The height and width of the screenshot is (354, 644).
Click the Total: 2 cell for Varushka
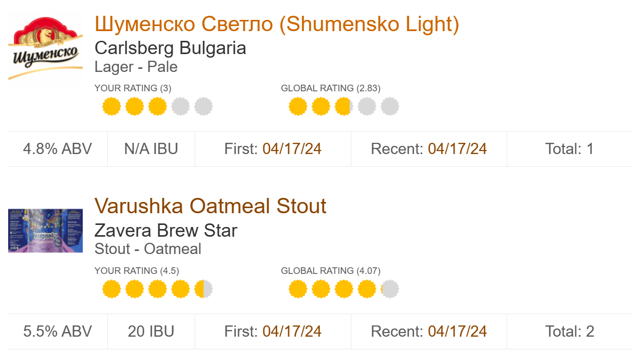pos(569,332)
